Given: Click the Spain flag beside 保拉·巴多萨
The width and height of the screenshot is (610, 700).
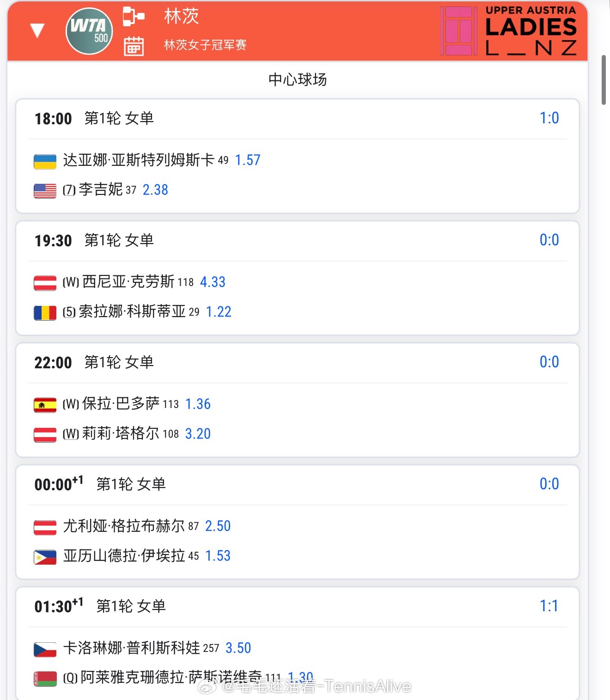Looking at the screenshot, I should [x=45, y=405].
